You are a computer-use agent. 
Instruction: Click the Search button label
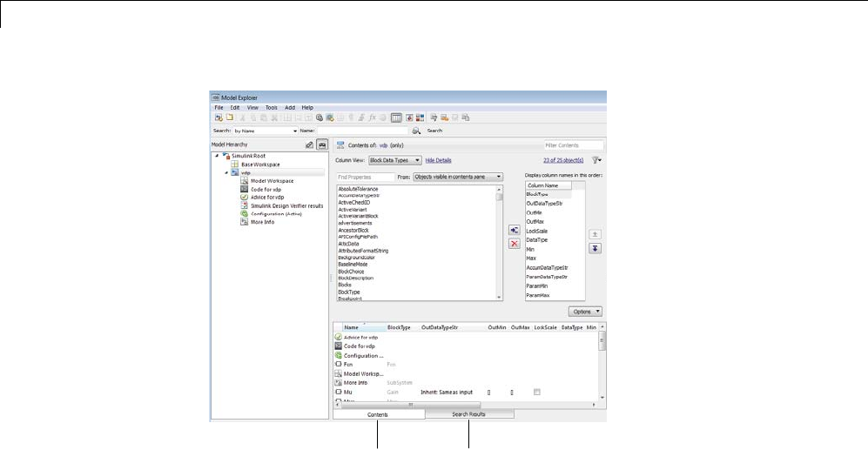(434, 131)
